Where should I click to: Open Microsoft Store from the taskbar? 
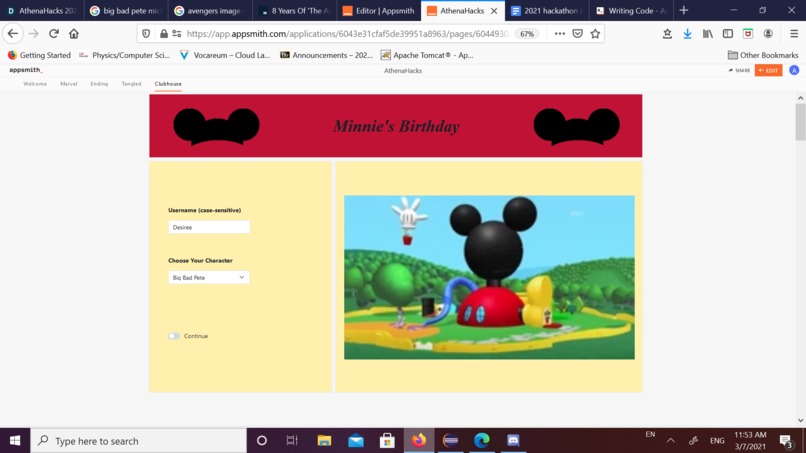tap(387, 441)
